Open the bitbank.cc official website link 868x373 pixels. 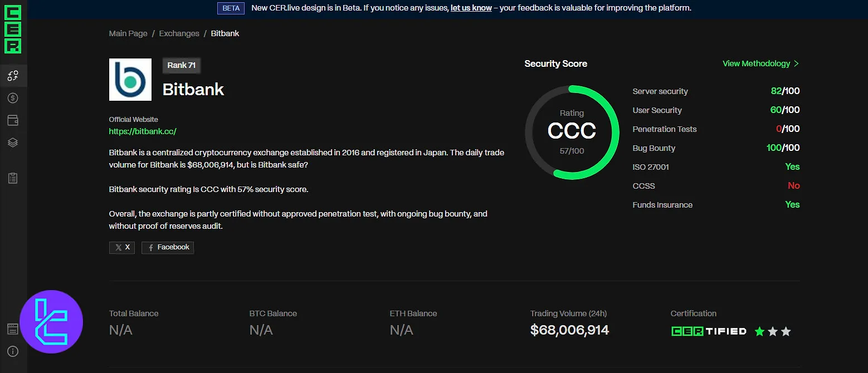pos(143,131)
